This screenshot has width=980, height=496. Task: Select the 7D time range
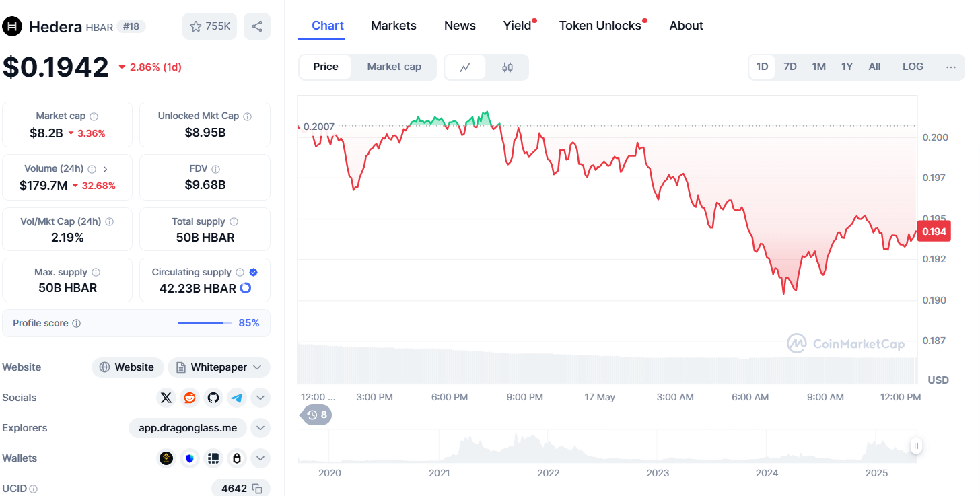click(790, 67)
